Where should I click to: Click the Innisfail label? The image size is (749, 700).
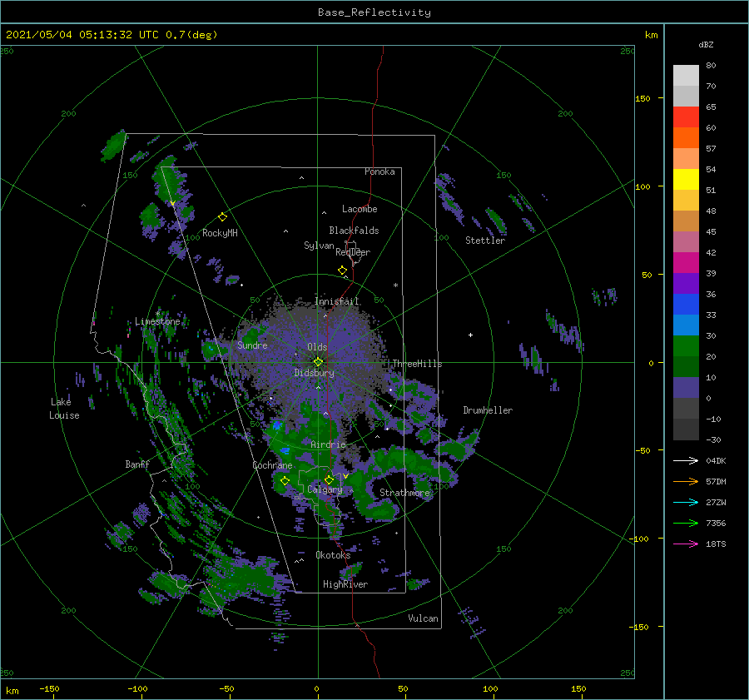pos(337,301)
